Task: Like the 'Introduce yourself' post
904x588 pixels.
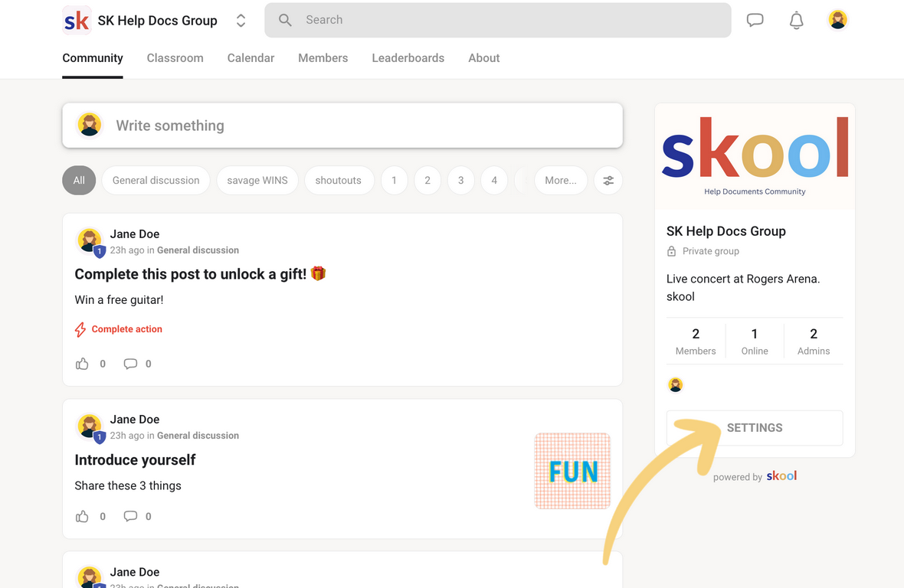Action: pos(83,516)
